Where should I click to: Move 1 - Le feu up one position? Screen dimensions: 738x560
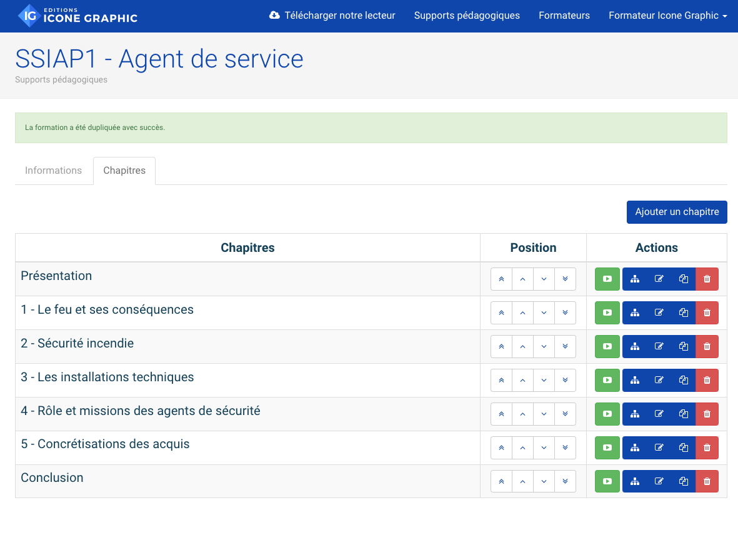click(x=522, y=313)
